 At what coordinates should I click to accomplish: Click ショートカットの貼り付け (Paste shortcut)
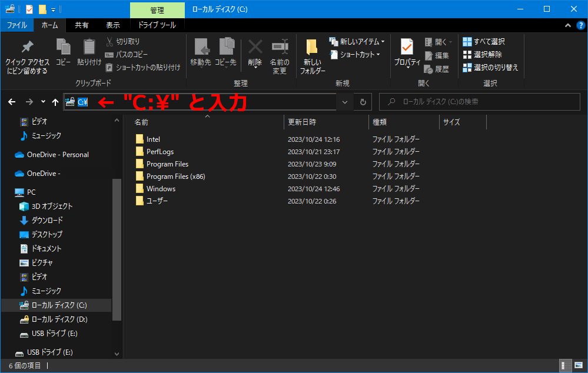tap(143, 68)
